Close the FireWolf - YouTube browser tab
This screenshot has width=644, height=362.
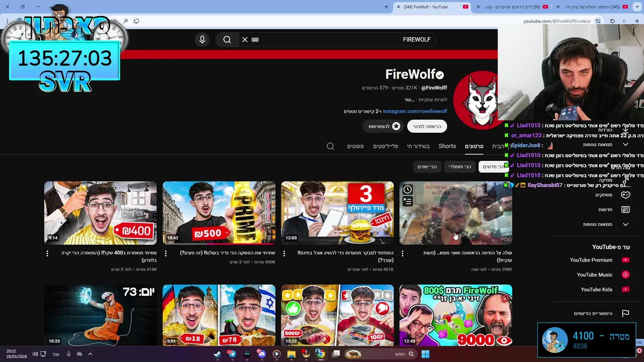[x=398, y=7]
